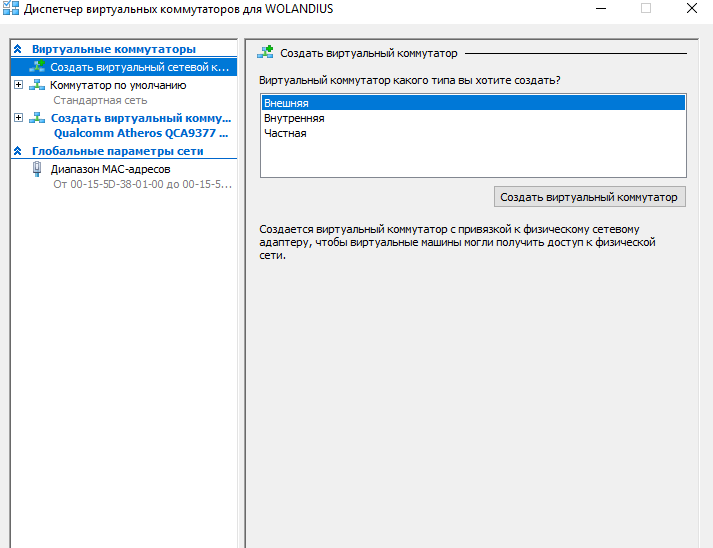Click the MAC address range adapter icon
This screenshot has width=713, height=548.
click(x=37, y=169)
